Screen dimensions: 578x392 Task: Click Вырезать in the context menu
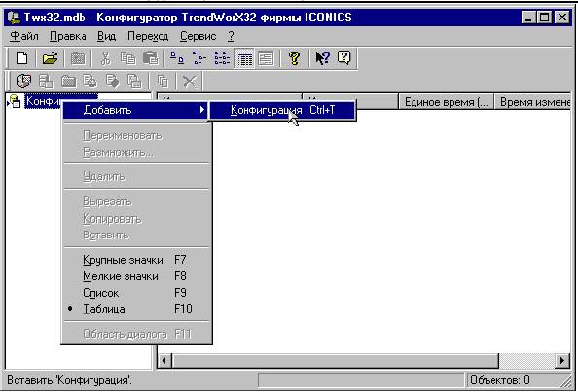[x=136, y=202]
